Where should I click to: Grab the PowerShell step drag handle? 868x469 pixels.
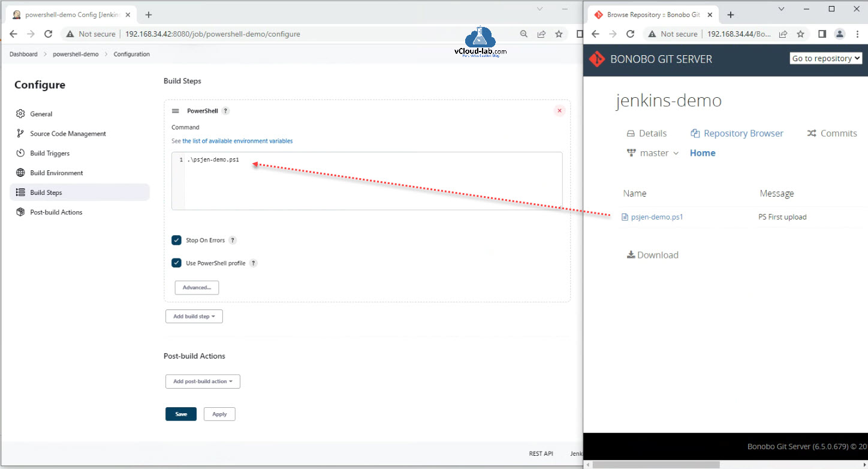pos(176,111)
